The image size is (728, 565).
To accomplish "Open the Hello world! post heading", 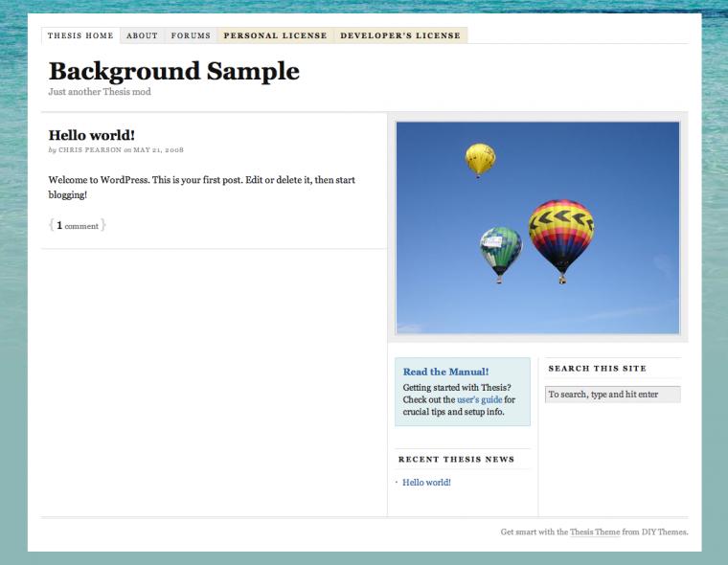I will (91, 135).
